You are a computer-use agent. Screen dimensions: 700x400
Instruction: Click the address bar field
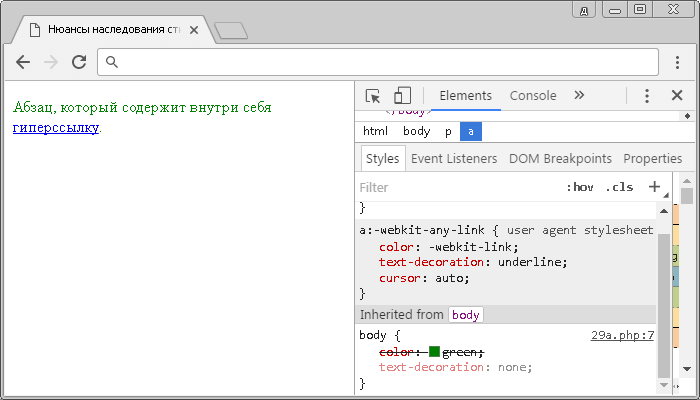(x=378, y=62)
